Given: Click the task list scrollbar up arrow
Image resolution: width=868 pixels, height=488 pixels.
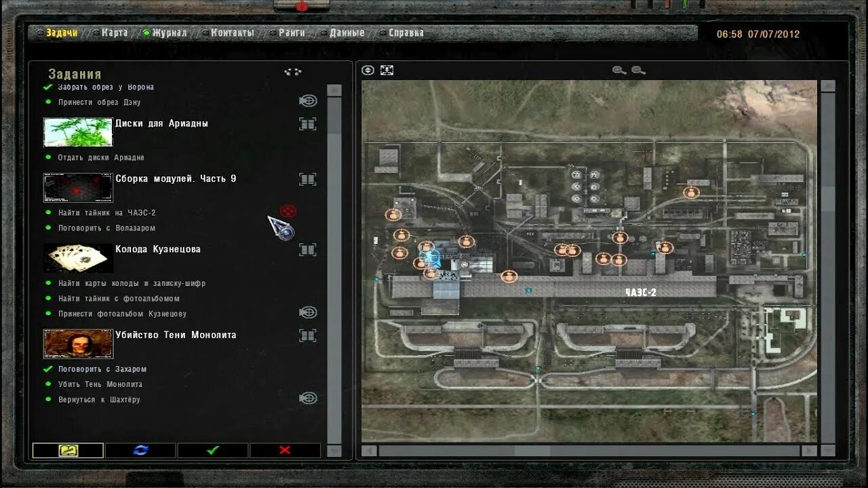Looking at the screenshot, I should (334, 90).
